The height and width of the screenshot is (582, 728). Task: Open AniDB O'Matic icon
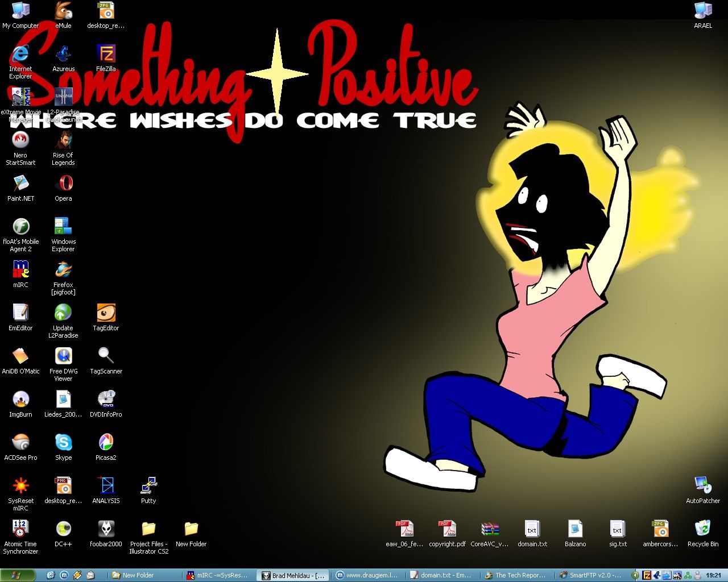point(20,360)
